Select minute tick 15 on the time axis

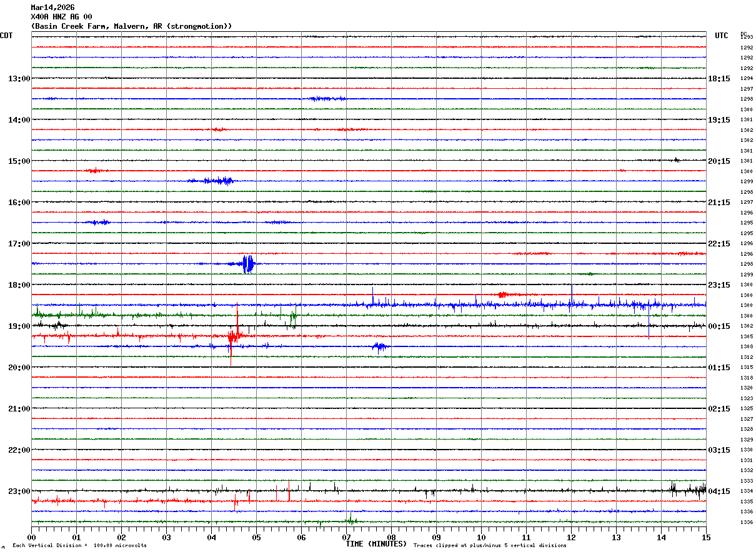[x=706, y=537]
